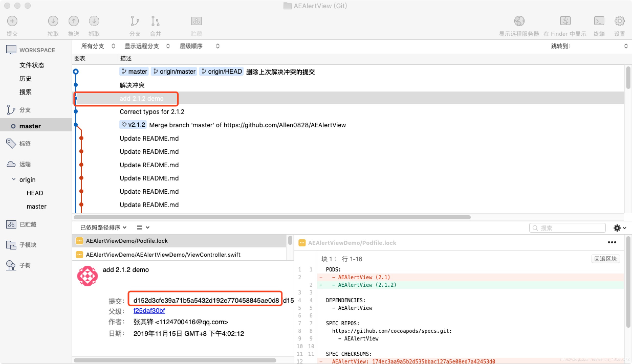Viewport: 632px width, 364px height.
Task: Click the Fetch (抓取) toolbar icon
Action: tap(94, 21)
